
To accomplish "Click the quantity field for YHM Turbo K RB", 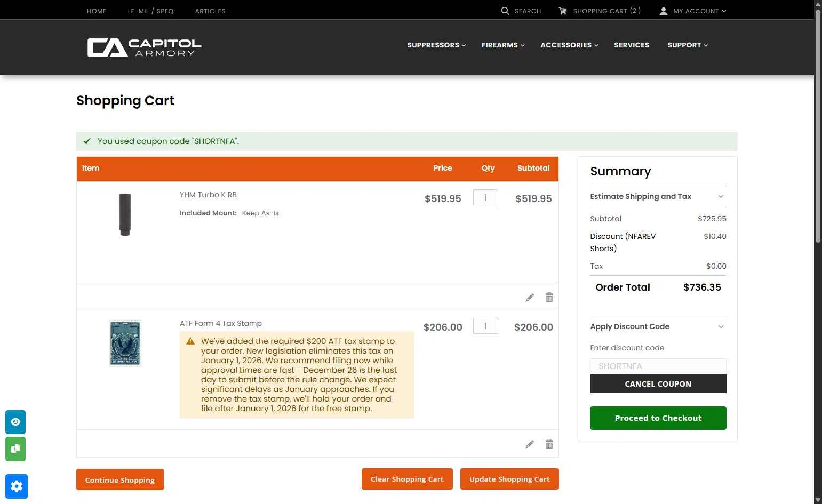I will pos(485,197).
